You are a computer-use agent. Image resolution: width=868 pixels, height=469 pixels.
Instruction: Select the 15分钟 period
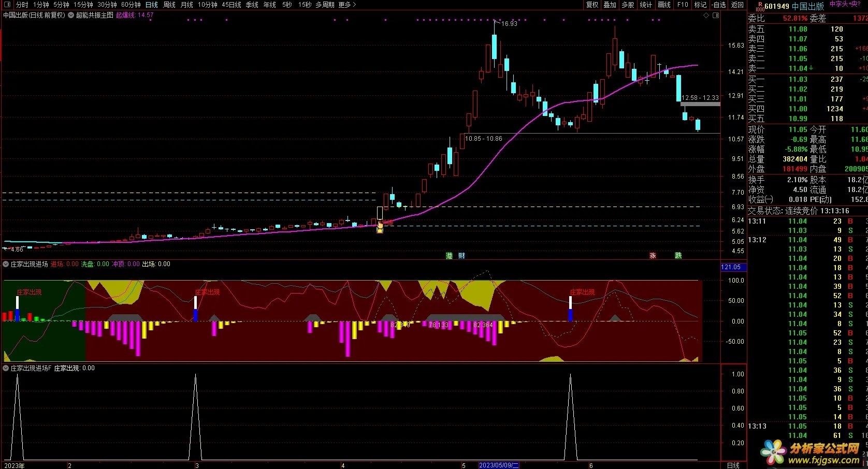(83, 5)
